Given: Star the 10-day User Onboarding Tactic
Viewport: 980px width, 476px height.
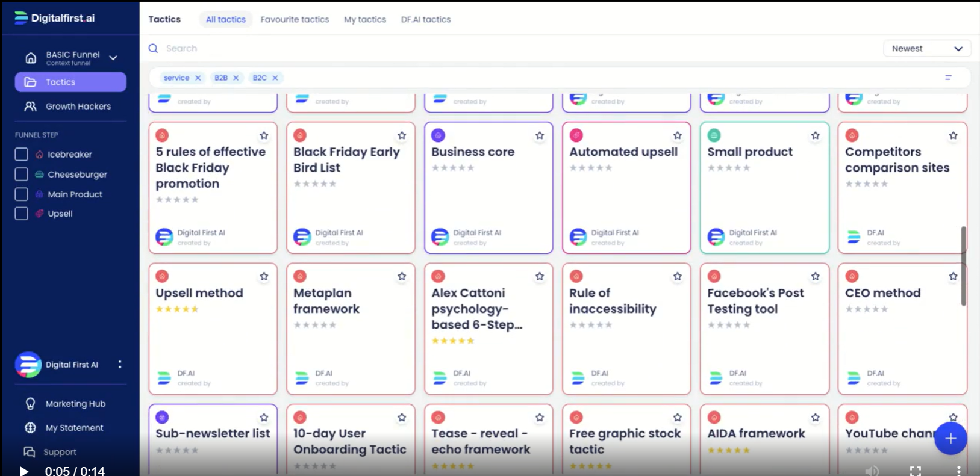Looking at the screenshot, I should click(x=402, y=417).
